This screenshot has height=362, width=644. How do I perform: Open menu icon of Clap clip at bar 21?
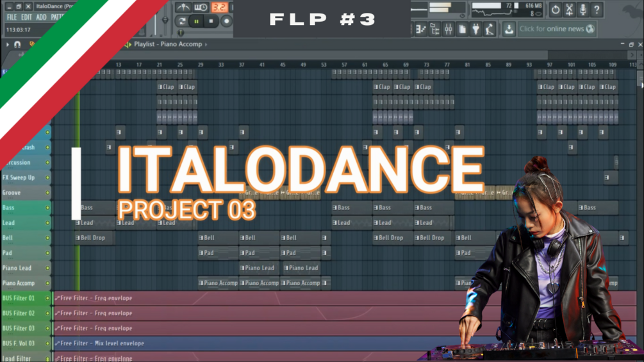pos(160,87)
